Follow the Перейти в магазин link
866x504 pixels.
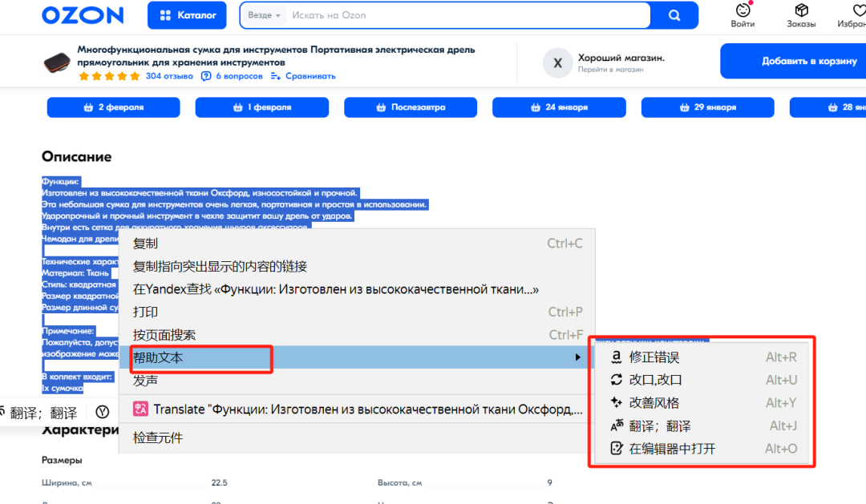click(610, 70)
